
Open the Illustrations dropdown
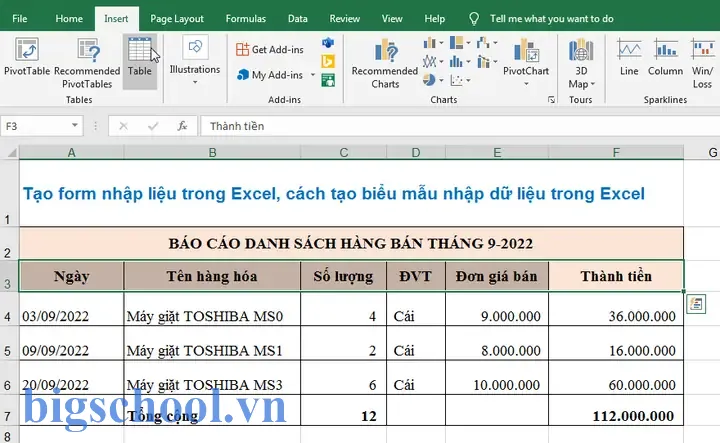tap(195, 62)
